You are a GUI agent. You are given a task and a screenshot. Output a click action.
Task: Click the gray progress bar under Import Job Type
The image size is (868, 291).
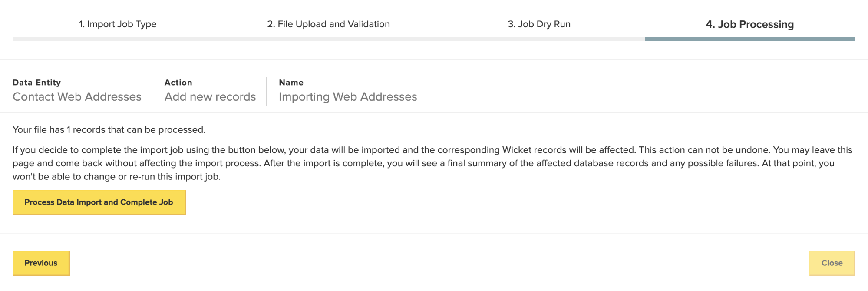[117, 39]
